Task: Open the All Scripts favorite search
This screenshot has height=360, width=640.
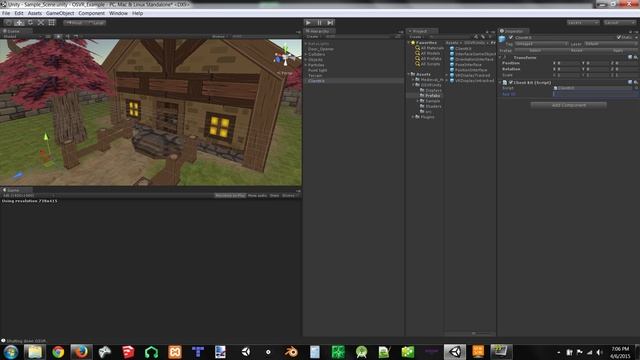Action: coord(428,64)
